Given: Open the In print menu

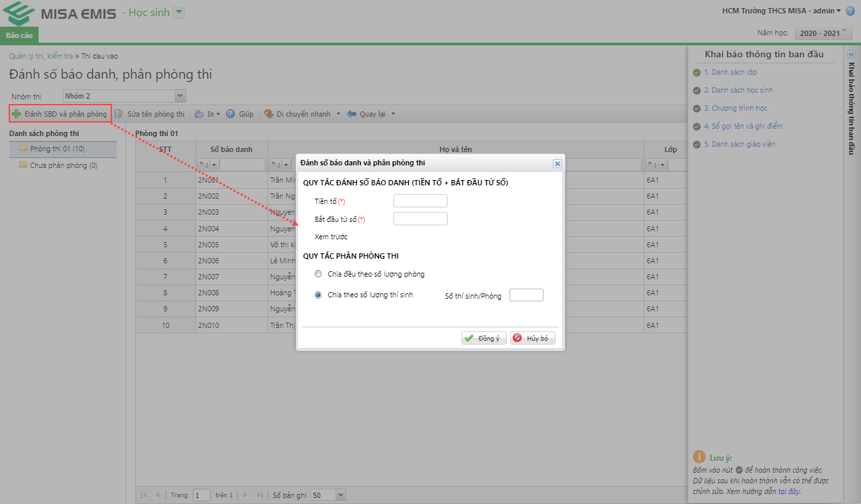Looking at the screenshot, I should click(x=207, y=114).
